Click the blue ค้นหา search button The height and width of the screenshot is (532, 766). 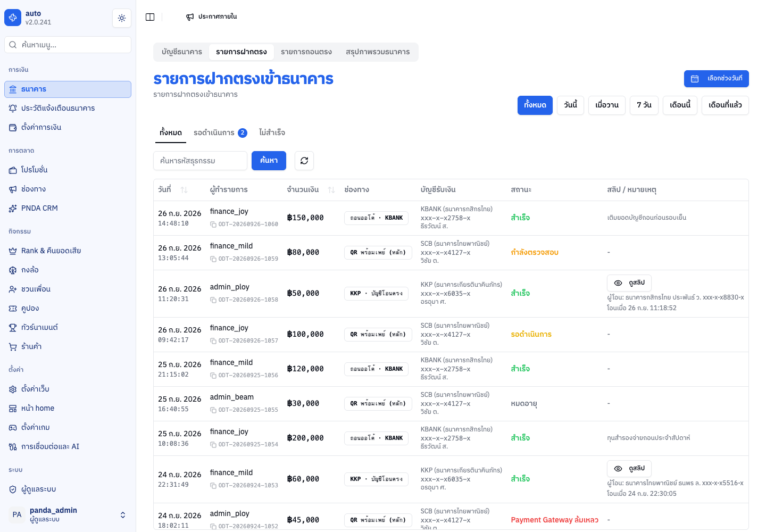point(269,161)
